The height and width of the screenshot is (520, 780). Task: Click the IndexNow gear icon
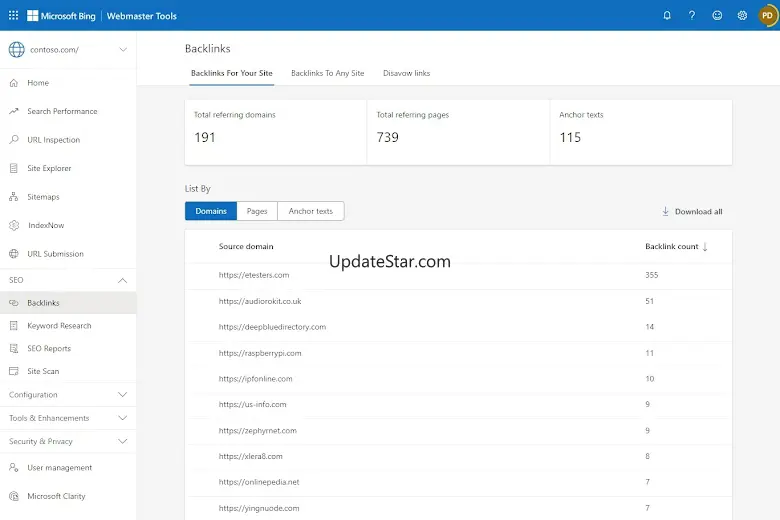(x=14, y=225)
